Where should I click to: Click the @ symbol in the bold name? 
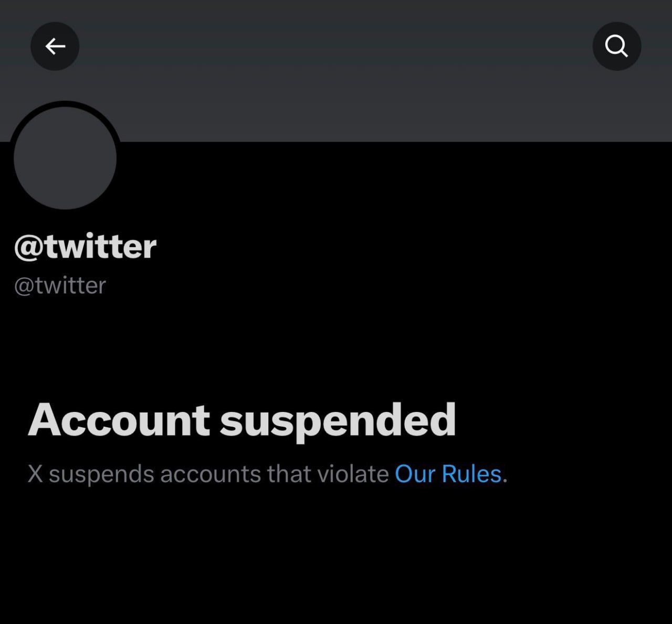[x=29, y=247]
